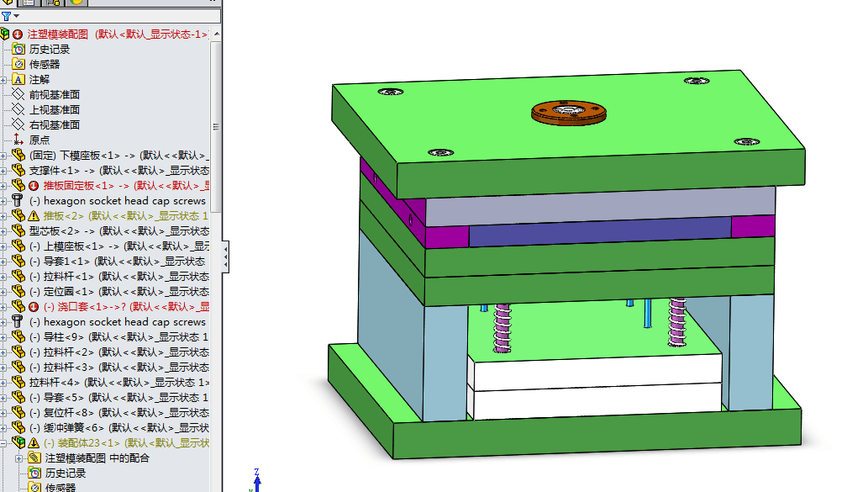Click the 复位杆<8> part icon
The height and width of the screenshot is (492, 868).
tap(18, 412)
